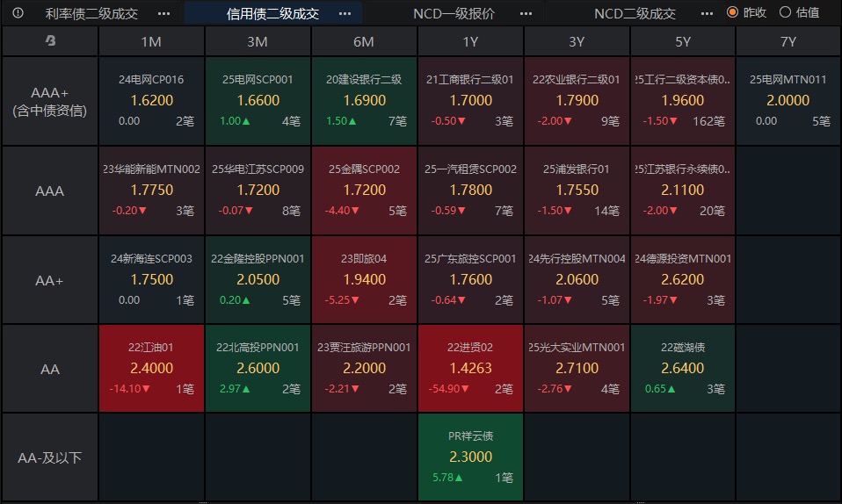
Task: Open the 25一汽租赁SCP002 bond cell
Action: [470, 191]
